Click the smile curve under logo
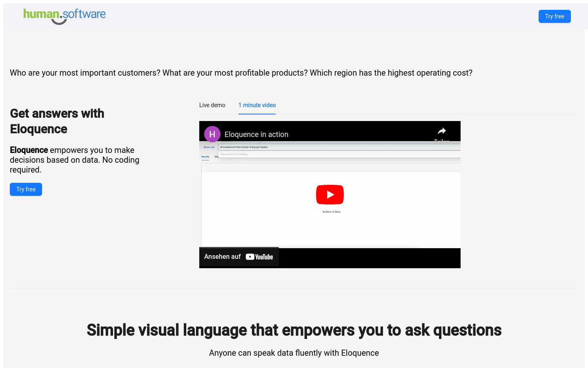 click(x=59, y=22)
